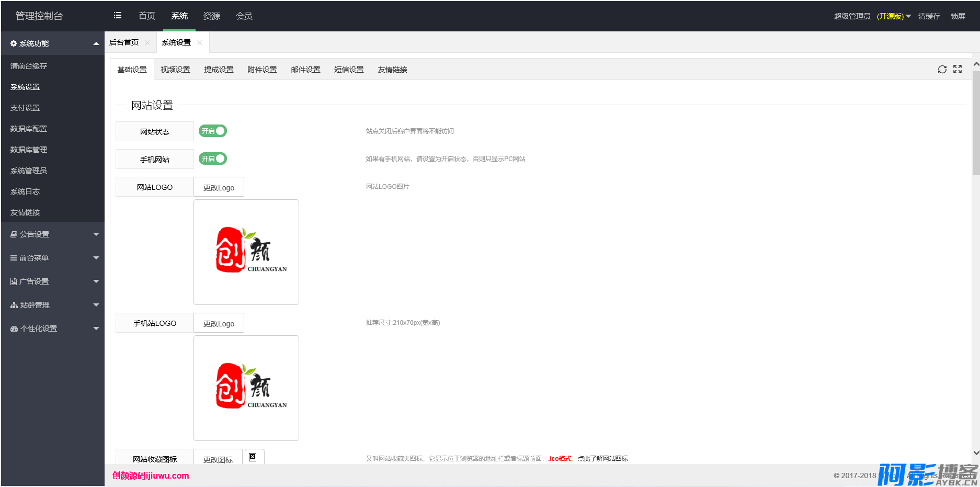Open the 点此了解网站图标 link
This screenshot has width=980, height=487.
602,459
